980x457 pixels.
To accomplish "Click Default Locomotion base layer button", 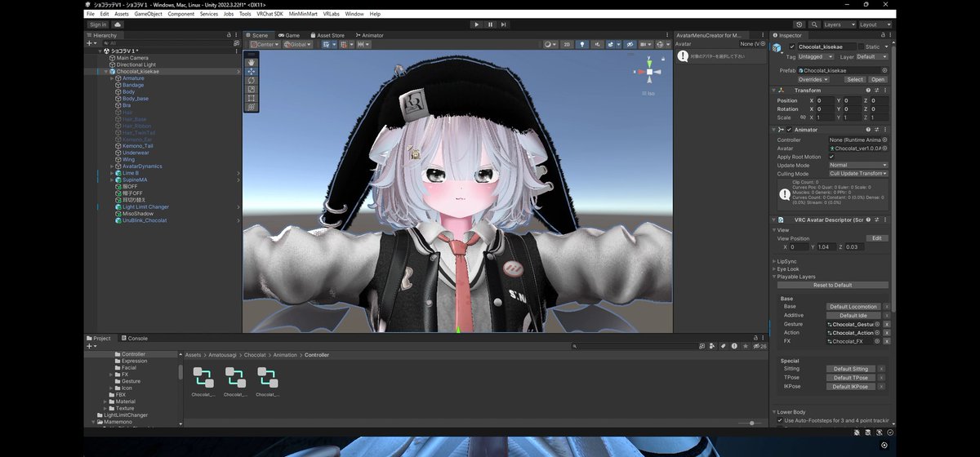I will pyautogui.click(x=853, y=307).
